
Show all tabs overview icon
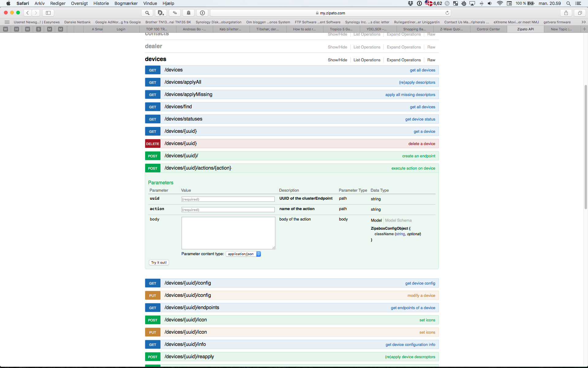(x=580, y=13)
